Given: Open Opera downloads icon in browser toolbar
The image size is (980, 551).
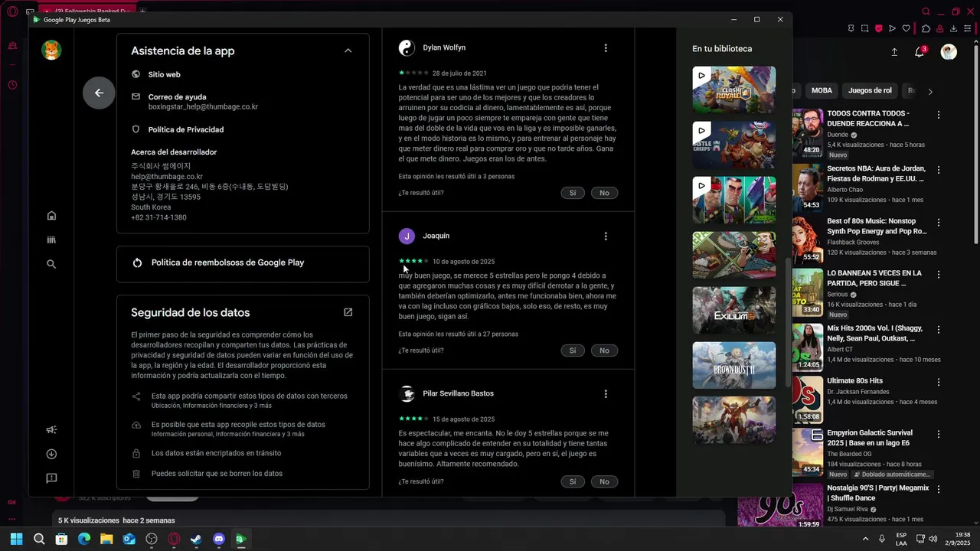Looking at the screenshot, I should click(954, 28).
